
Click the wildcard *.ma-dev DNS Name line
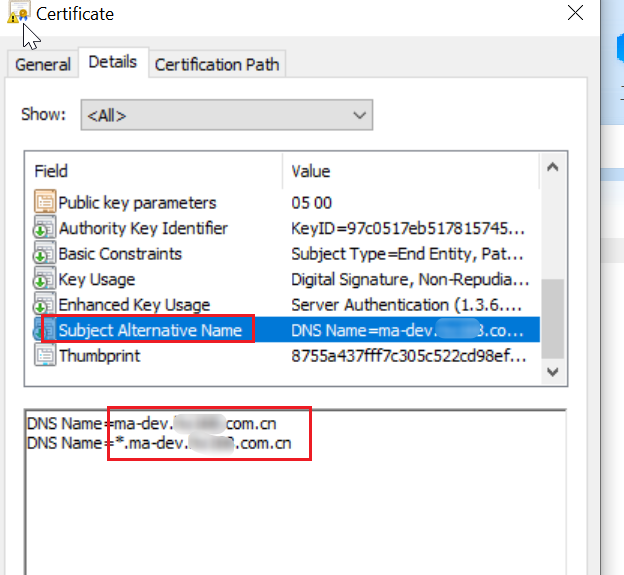159,443
